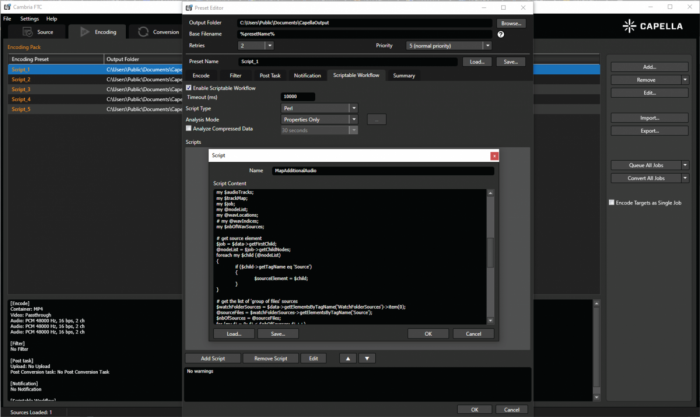Move the selected script up with the up arrow button

(x=348, y=359)
